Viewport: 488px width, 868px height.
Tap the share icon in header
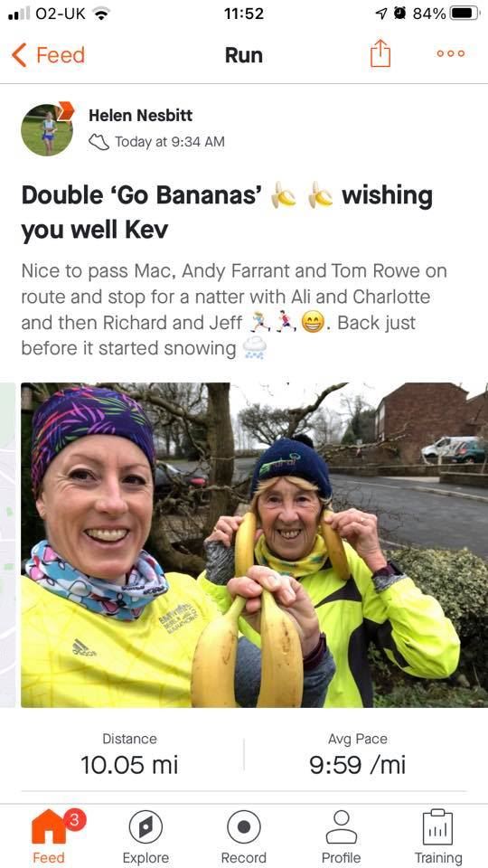tap(380, 54)
